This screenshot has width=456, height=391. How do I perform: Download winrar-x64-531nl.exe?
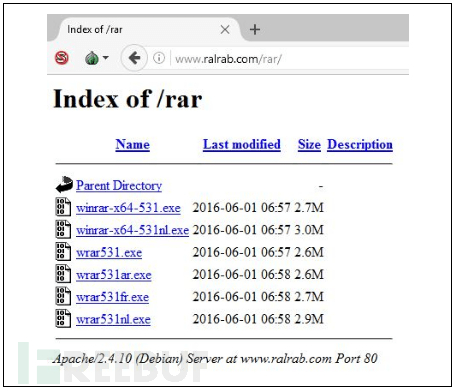132,230
